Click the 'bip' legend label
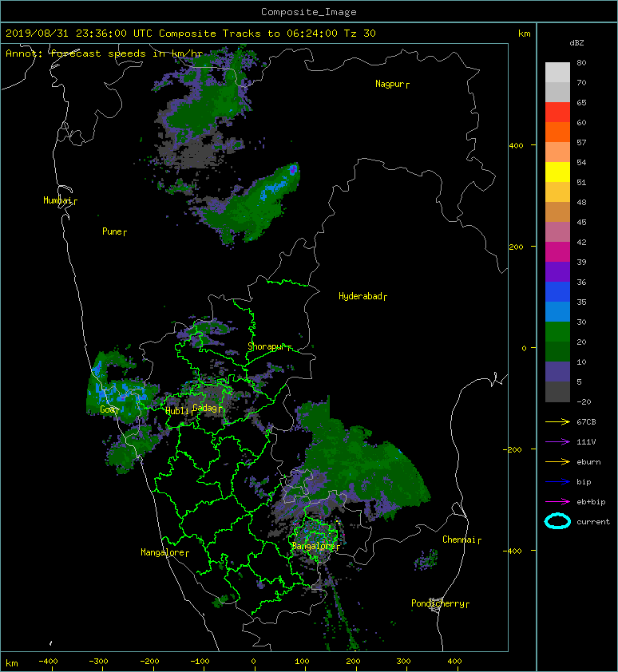The width and height of the screenshot is (618, 672). (x=584, y=482)
